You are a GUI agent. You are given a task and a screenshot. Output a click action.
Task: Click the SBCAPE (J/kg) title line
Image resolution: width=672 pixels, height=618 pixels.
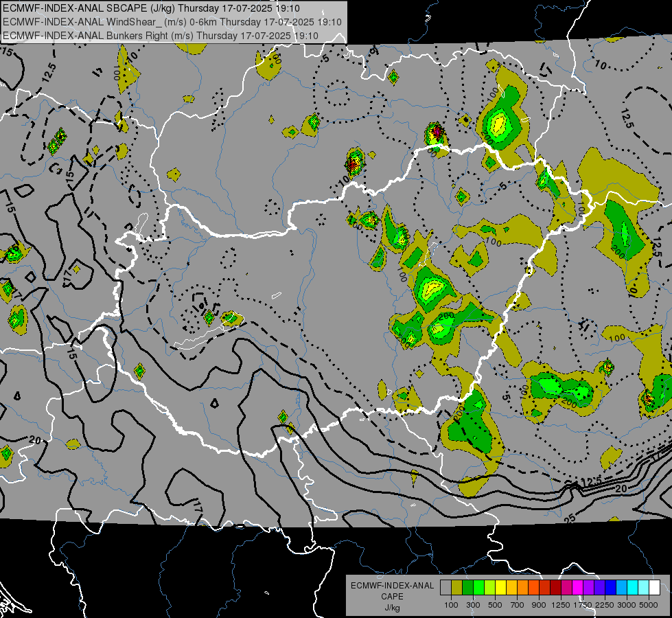[151, 8]
